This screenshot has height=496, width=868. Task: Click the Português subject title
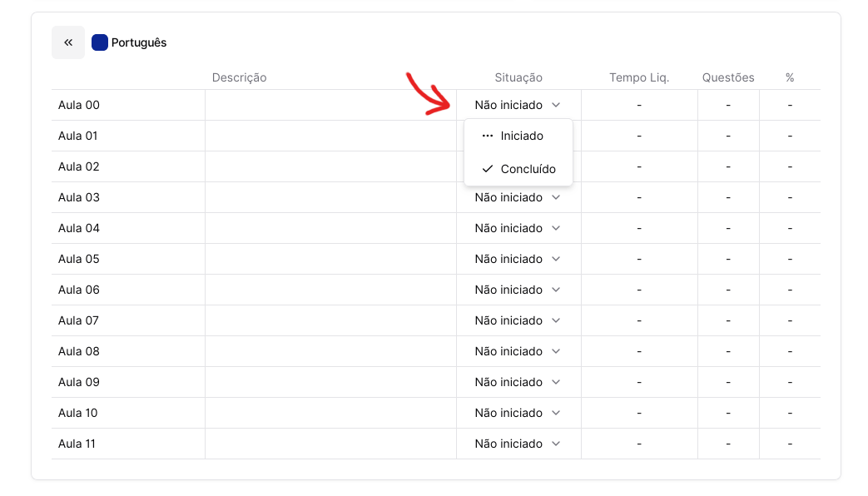[x=139, y=42]
